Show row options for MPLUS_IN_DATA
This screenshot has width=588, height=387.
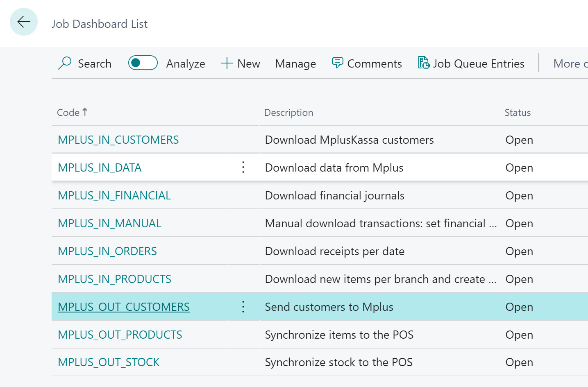243,167
